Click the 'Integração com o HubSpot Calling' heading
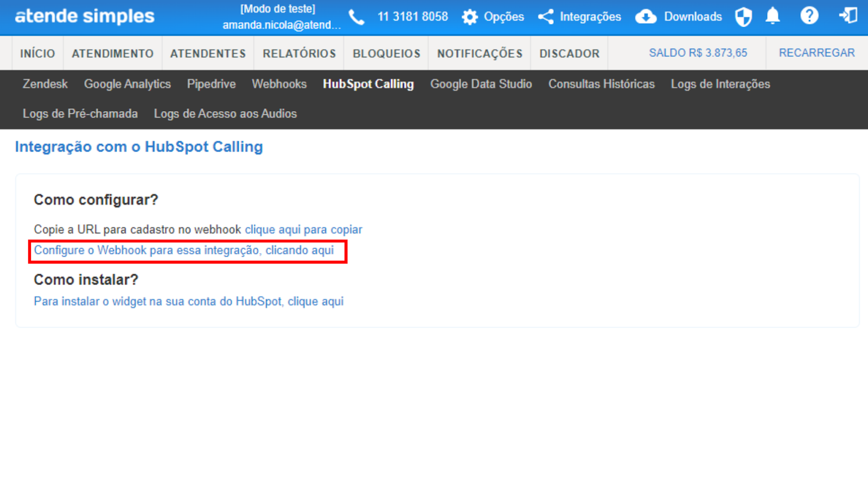Screen dimensions: 868x488 139,147
